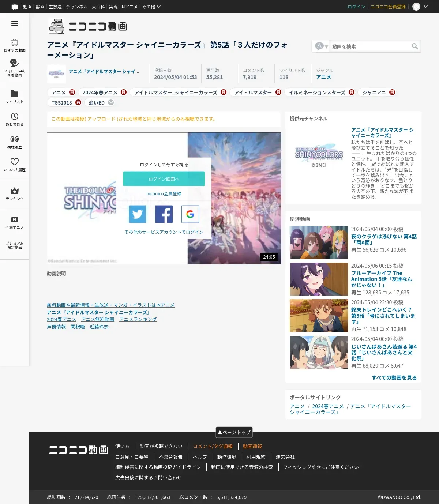The width and height of the screenshot is (439, 504).
Task: Focus the 動画を検索 search field
Action: pos(370,46)
